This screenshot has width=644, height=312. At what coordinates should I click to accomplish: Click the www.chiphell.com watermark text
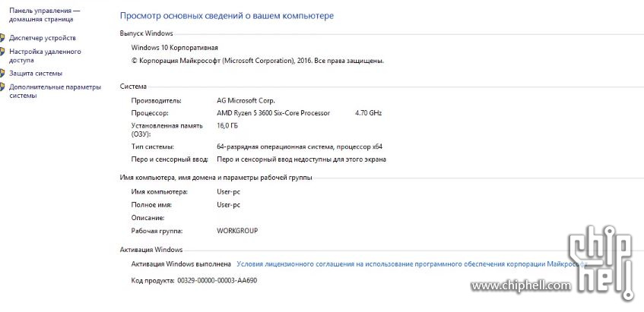click(x=519, y=286)
